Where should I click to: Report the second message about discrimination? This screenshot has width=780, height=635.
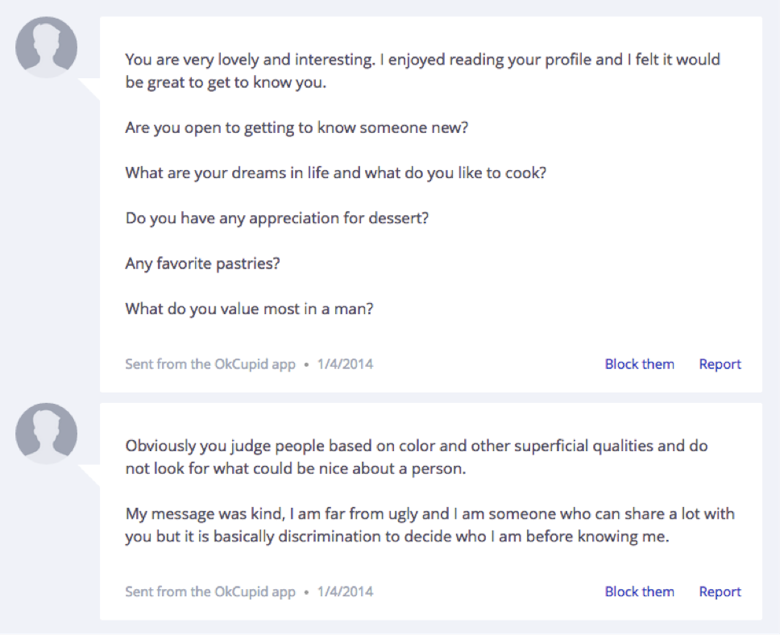tap(720, 591)
